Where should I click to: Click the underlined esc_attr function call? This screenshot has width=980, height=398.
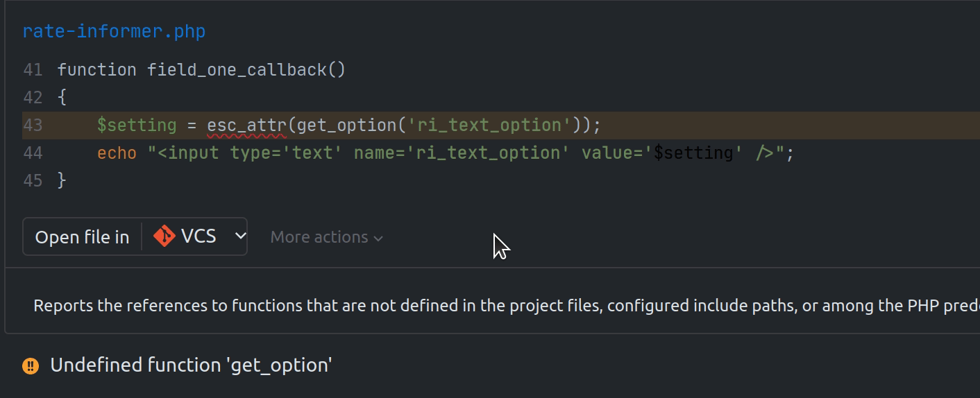coord(246,126)
